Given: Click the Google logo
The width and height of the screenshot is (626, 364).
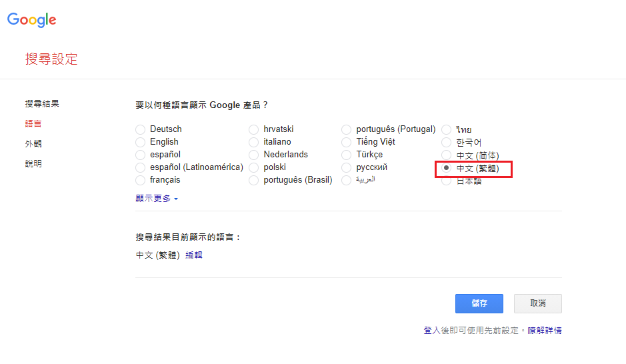Looking at the screenshot, I should (x=32, y=19).
